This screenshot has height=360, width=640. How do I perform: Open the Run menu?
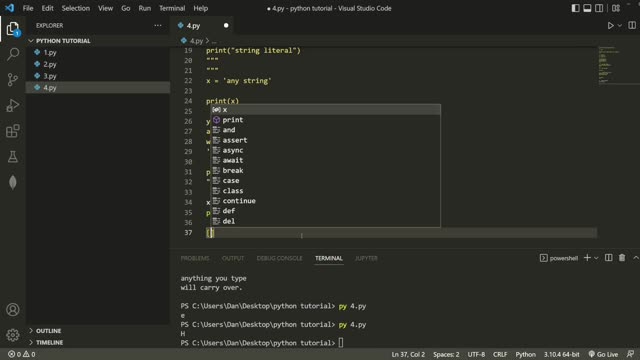(144, 8)
